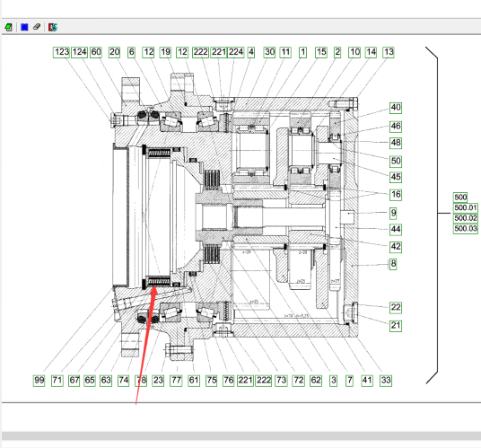Screen dimensions: 481x448
Task: Select part callout 99 at bottom
Action: (x=39, y=381)
